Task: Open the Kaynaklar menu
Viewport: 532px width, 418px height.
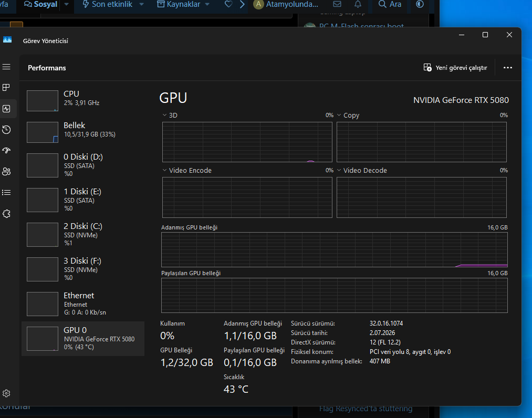Action: coord(183,4)
